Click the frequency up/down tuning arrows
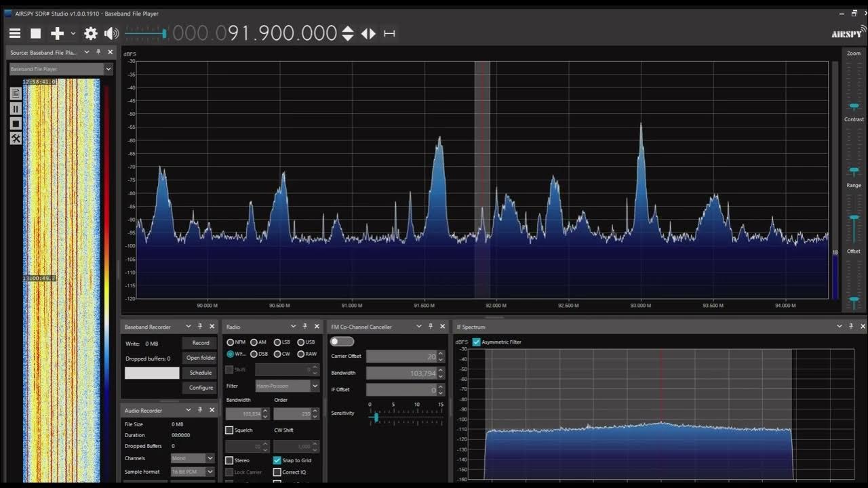Screen dimensions: 868x488 point(348,33)
